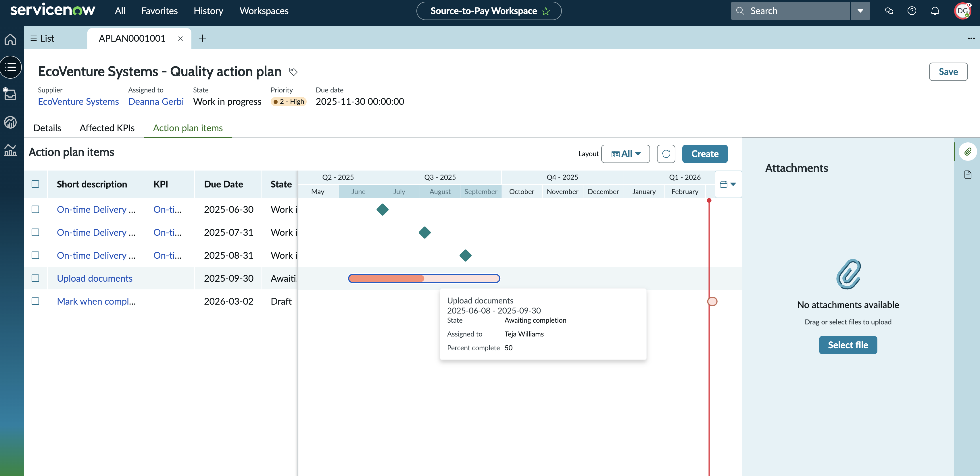Click the tag icon next to title
Viewport: 980px width, 476px height.
pyautogui.click(x=293, y=71)
